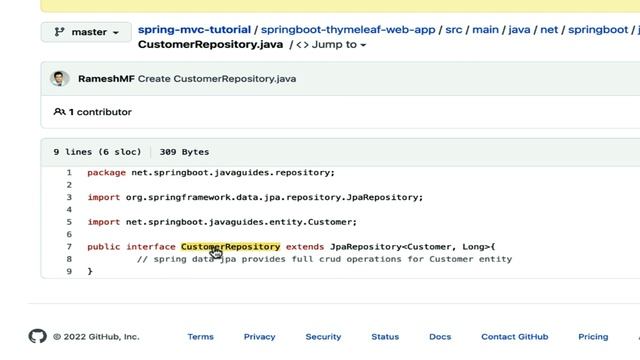
Task: Click the JpaRepository import statement text
Action: [255, 197]
